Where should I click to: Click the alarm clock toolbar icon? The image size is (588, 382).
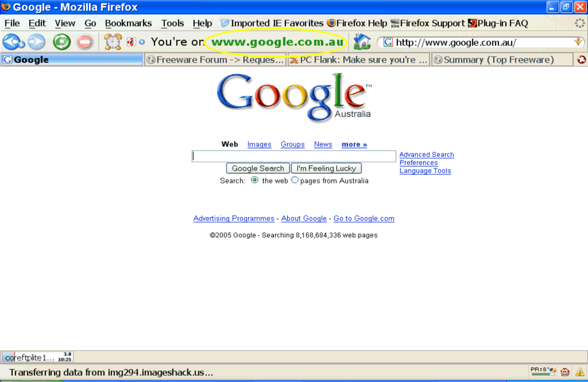pyautogui.click(x=113, y=42)
